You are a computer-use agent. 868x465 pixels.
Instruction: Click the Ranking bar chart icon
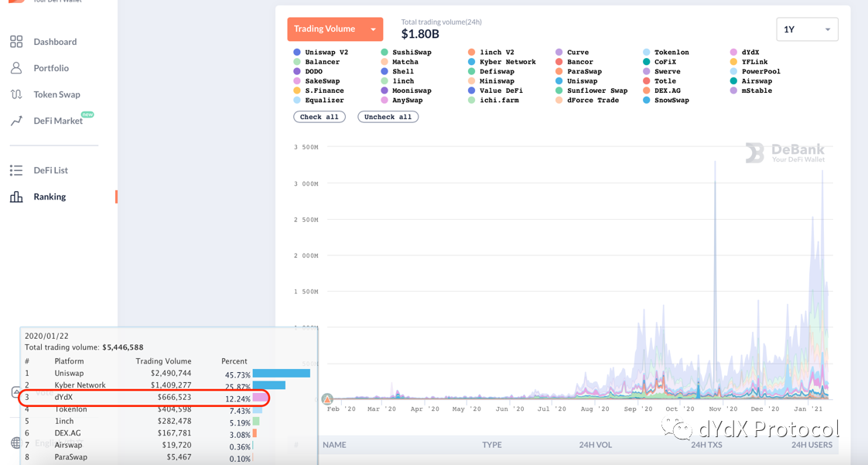coord(16,197)
